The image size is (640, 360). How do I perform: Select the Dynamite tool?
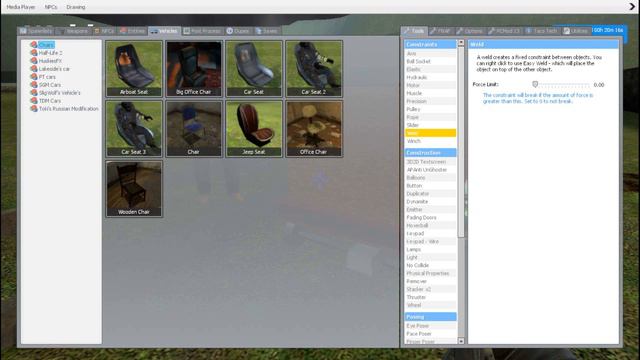coord(431,202)
